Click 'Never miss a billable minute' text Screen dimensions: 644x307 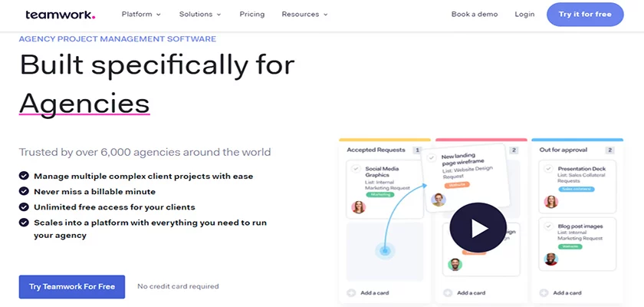95,192
